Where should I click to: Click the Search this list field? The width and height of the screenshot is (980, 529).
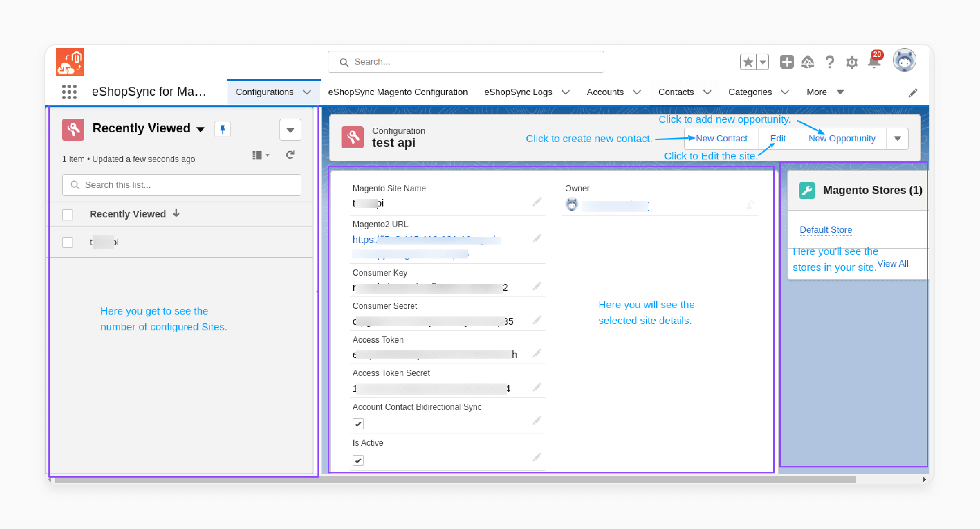tap(182, 185)
